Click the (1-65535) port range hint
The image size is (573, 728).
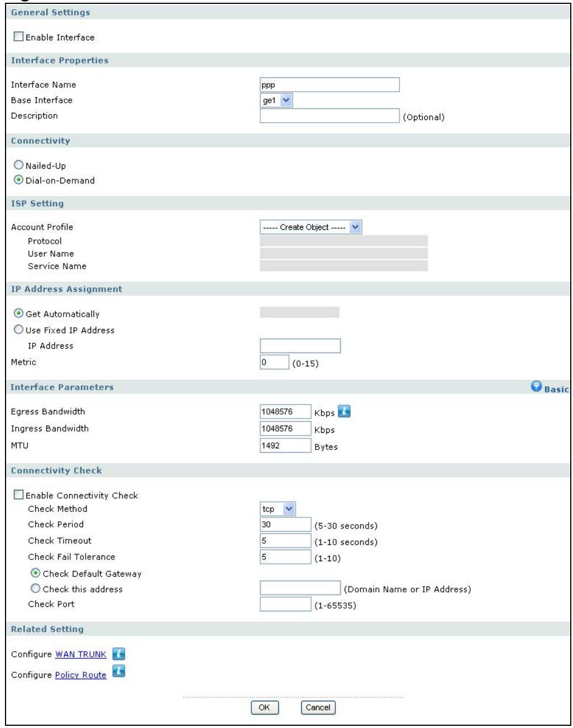[x=335, y=606]
